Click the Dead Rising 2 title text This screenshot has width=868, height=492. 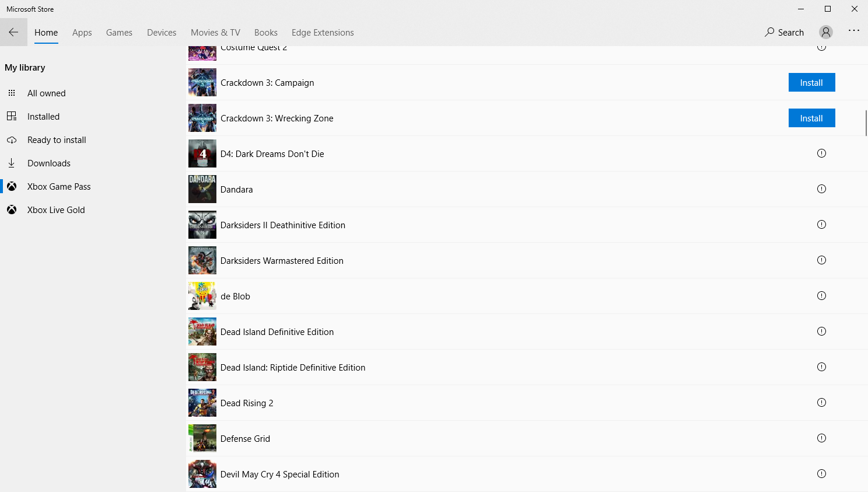(x=247, y=403)
